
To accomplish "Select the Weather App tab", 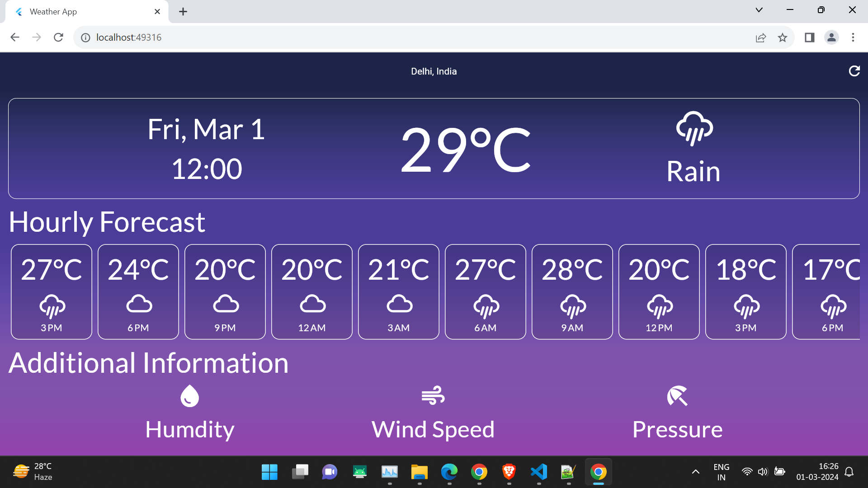I will tap(81, 12).
